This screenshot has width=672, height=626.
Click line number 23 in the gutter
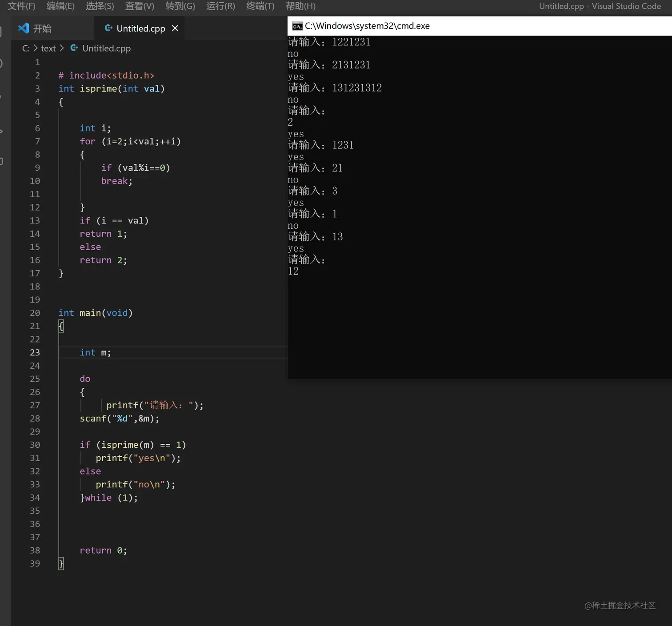tap(35, 352)
